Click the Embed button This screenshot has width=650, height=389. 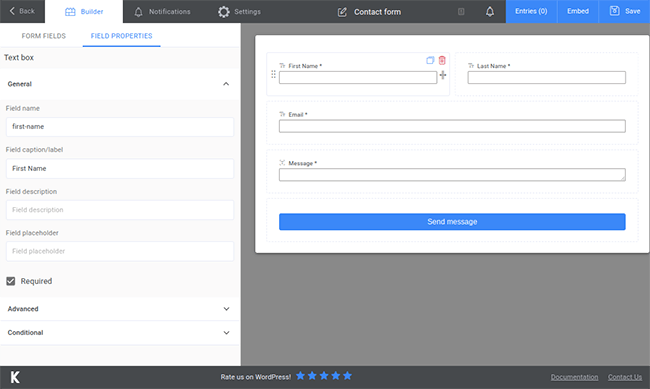point(578,11)
